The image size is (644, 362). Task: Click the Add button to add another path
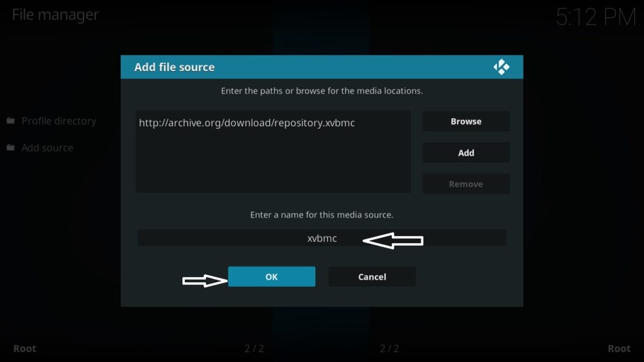[x=465, y=152]
